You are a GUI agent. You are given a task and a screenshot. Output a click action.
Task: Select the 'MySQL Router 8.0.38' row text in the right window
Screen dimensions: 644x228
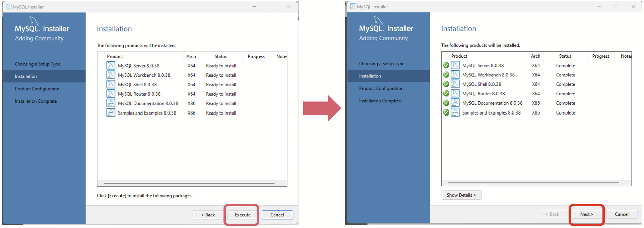pyautogui.click(x=484, y=94)
